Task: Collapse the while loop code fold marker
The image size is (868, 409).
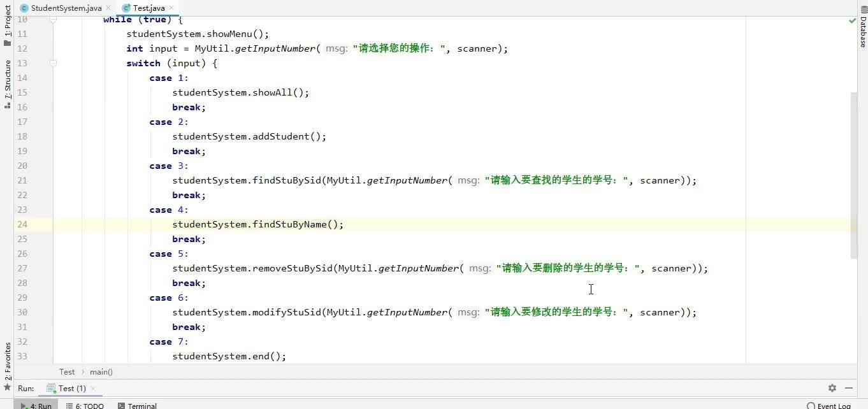Action: pos(54,19)
